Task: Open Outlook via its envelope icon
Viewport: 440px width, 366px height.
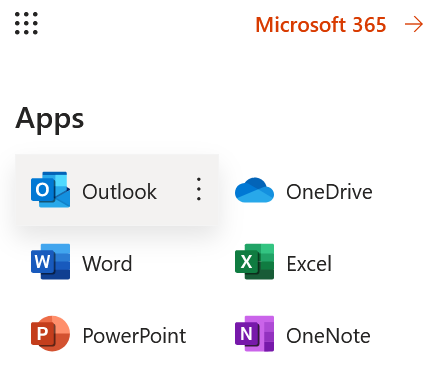Action: click(50, 190)
